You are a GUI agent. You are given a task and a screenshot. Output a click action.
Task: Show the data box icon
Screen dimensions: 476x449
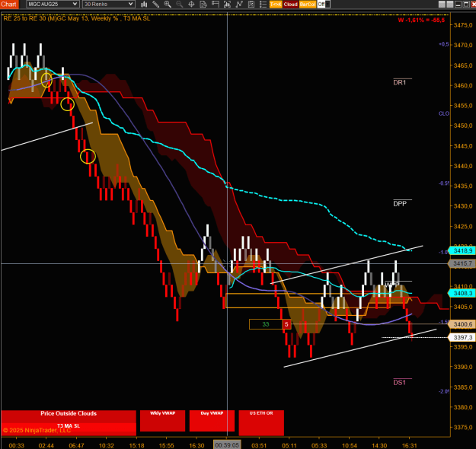(203, 5)
